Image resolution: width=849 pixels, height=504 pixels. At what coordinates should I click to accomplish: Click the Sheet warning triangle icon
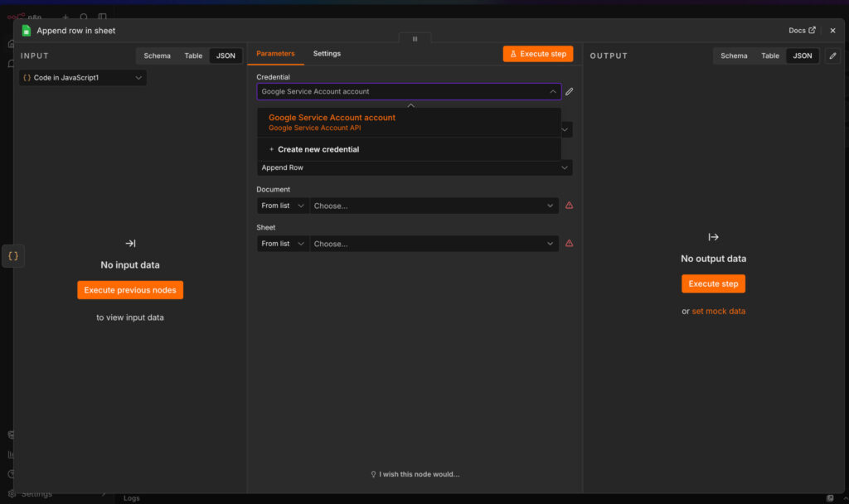[569, 243]
